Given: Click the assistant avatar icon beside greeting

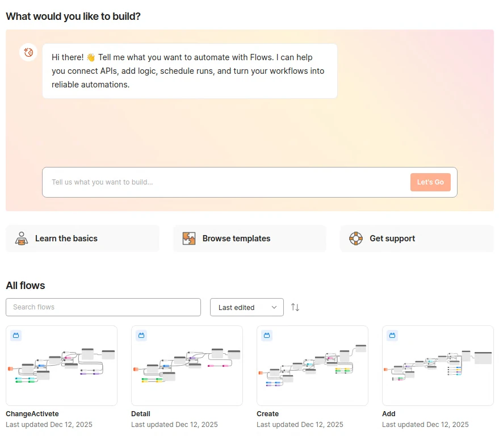Looking at the screenshot, I should pyautogui.click(x=28, y=53).
